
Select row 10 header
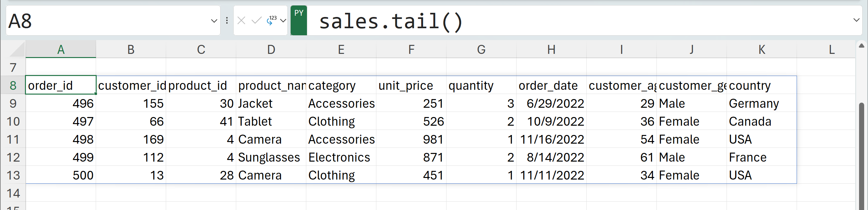tap(13, 122)
